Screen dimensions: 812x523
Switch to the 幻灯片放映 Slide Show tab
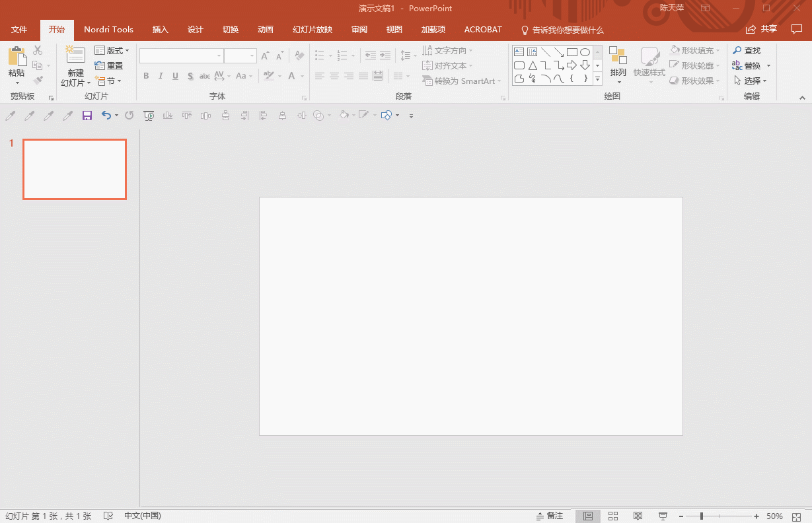point(313,30)
